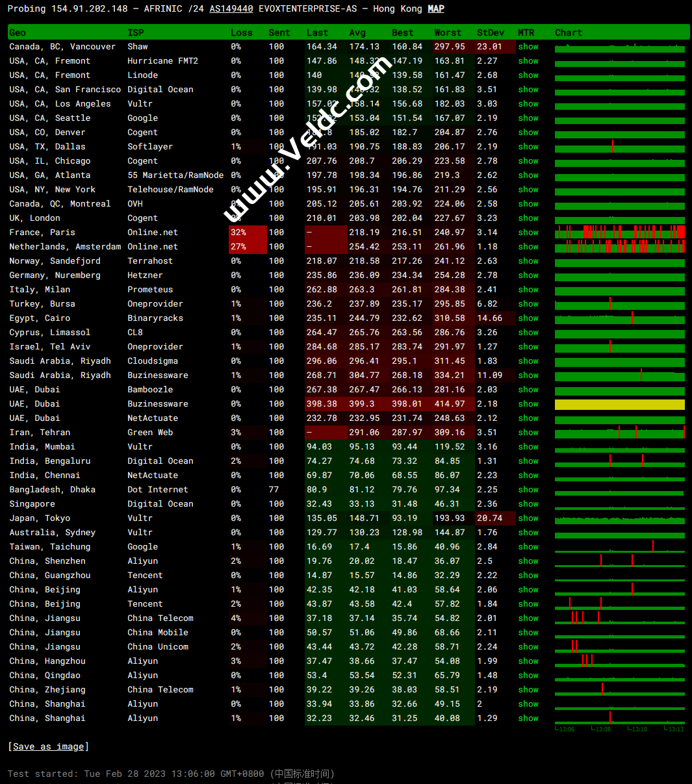Click the chart for Japan, Tokyo row
This screenshot has height=784, width=692.
pyautogui.click(x=620, y=519)
